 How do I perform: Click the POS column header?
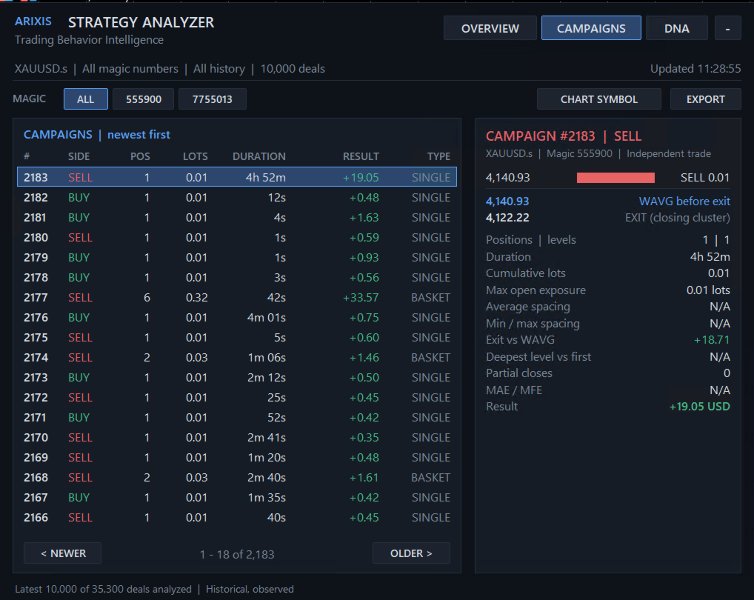[140, 156]
